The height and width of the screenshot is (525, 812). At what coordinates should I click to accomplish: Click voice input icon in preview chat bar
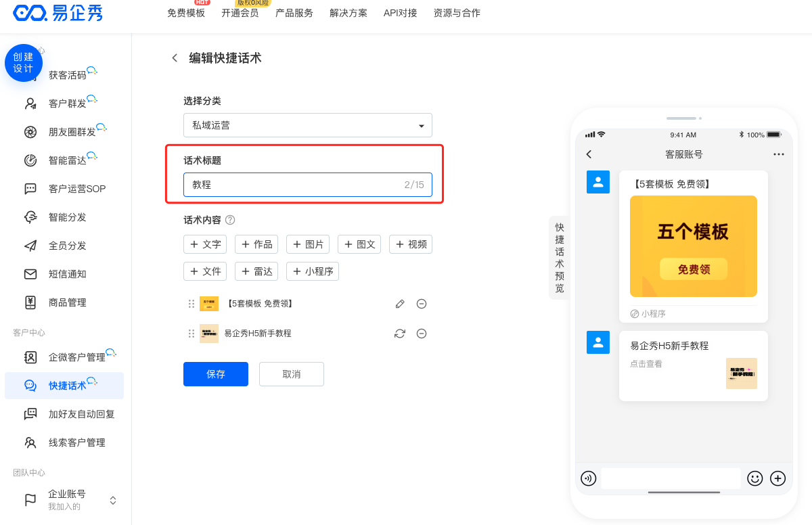tap(589, 478)
